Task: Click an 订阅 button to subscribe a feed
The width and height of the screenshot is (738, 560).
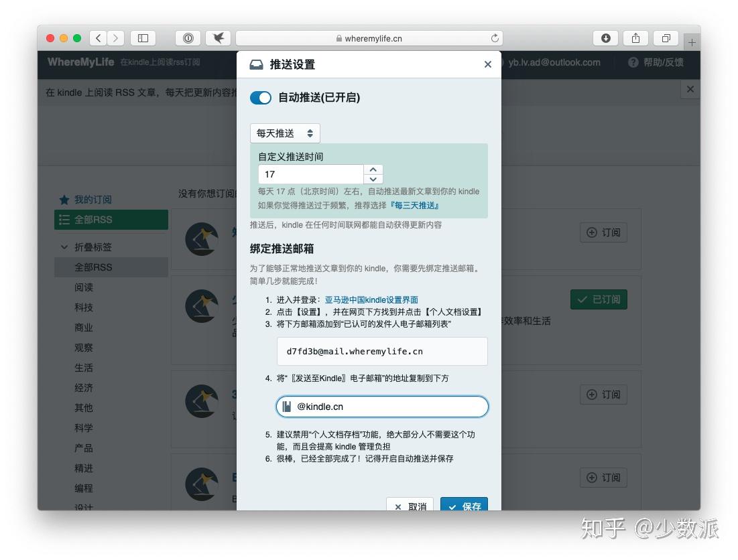Action: (x=603, y=232)
